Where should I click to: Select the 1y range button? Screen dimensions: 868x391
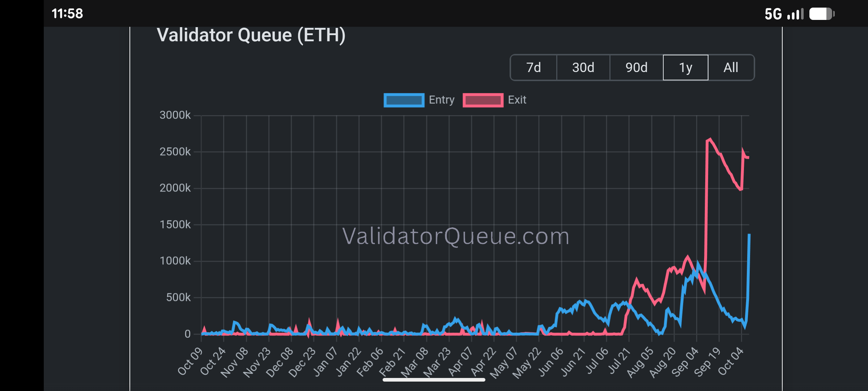[x=685, y=68]
